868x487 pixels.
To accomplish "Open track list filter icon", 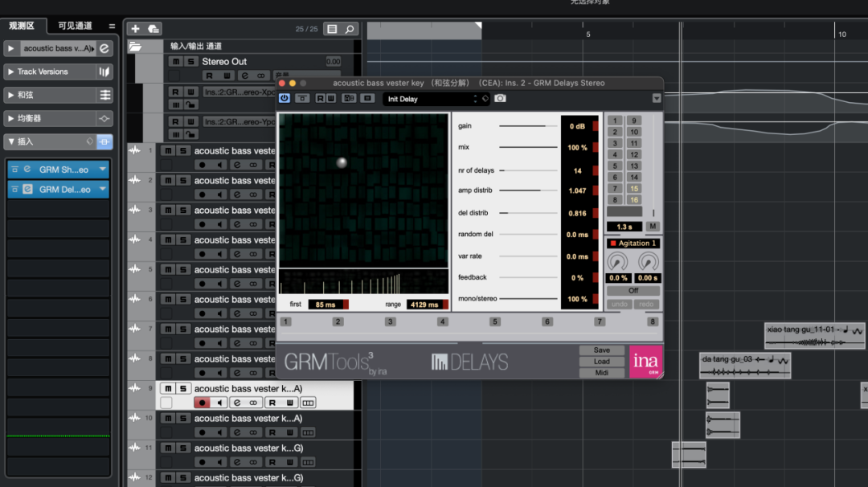I will tap(332, 29).
